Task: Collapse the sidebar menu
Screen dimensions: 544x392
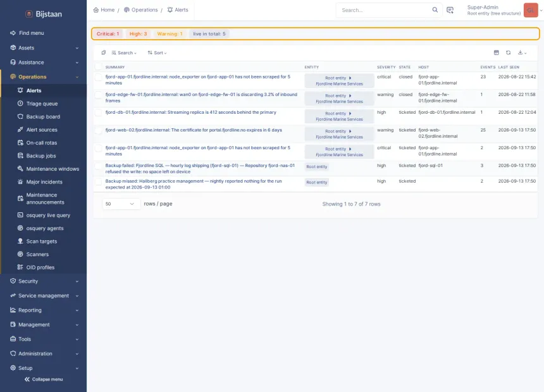Action: (44, 379)
